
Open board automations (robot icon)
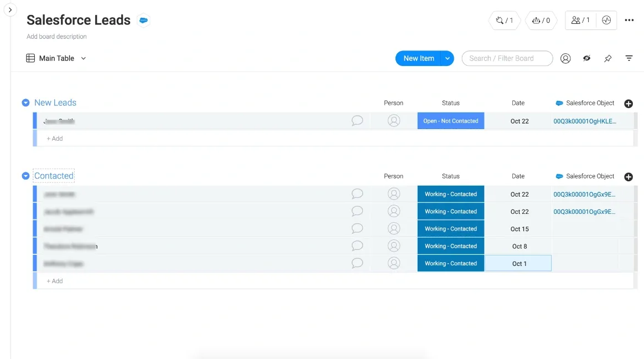(x=536, y=20)
